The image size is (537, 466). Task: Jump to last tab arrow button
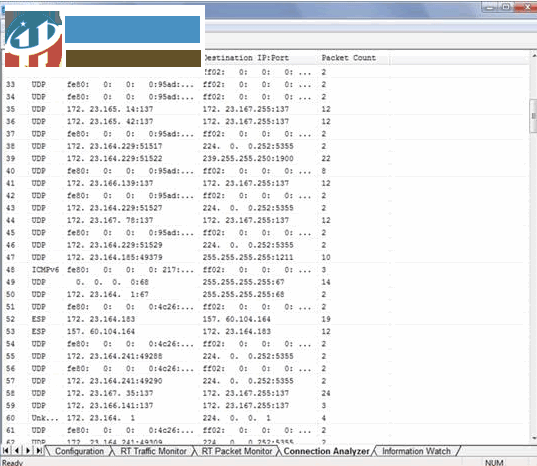pos(39,451)
